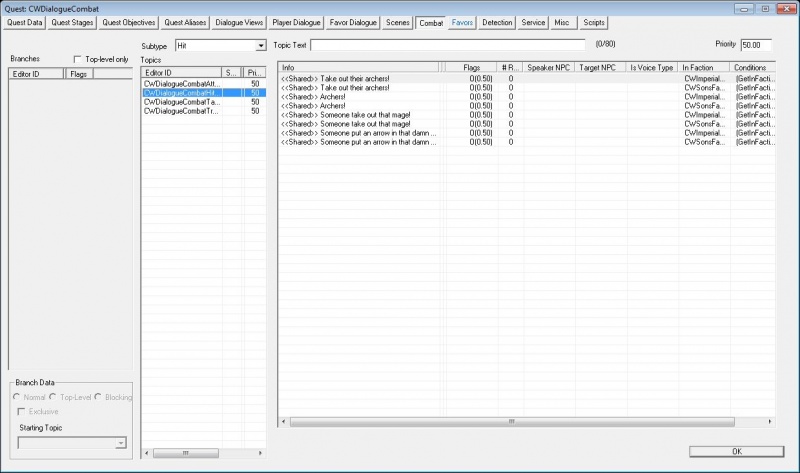This screenshot has width=800, height=473.
Task: Click the Priority field showing 50.00
Action: point(756,45)
